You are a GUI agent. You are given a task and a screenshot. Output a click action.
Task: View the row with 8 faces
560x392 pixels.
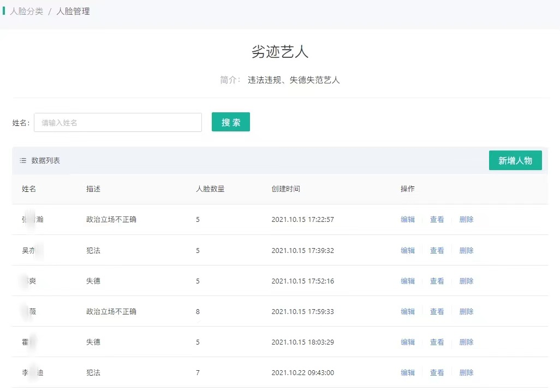[437, 312]
